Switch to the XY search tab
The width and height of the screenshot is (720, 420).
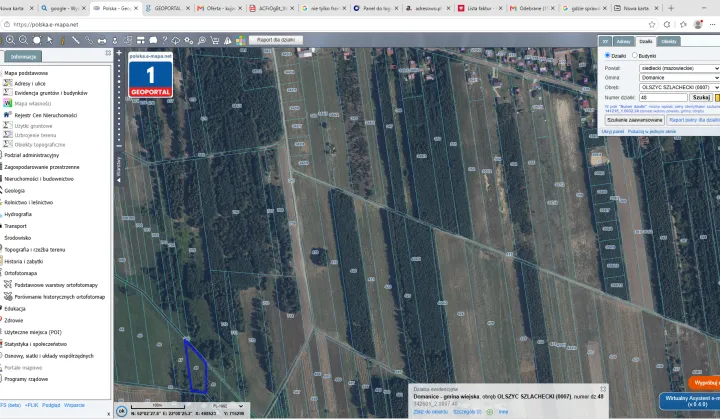coord(605,41)
